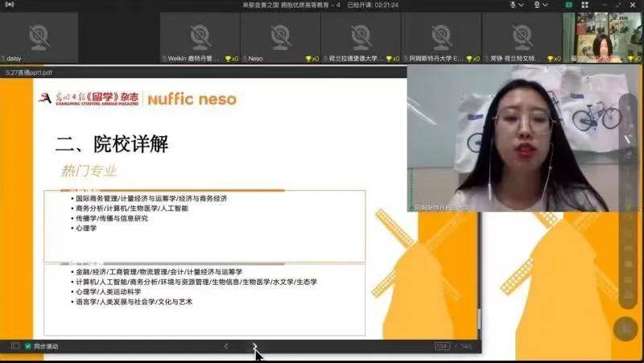644x363 pixels.
Task: Select Neso's participant video tile
Action: pos(279,37)
